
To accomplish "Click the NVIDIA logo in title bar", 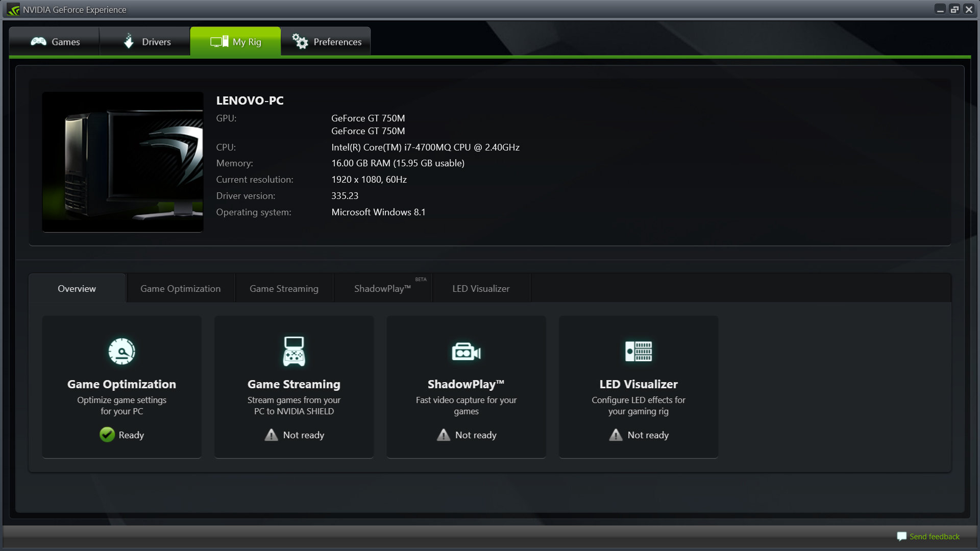I will [x=13, y=10].
